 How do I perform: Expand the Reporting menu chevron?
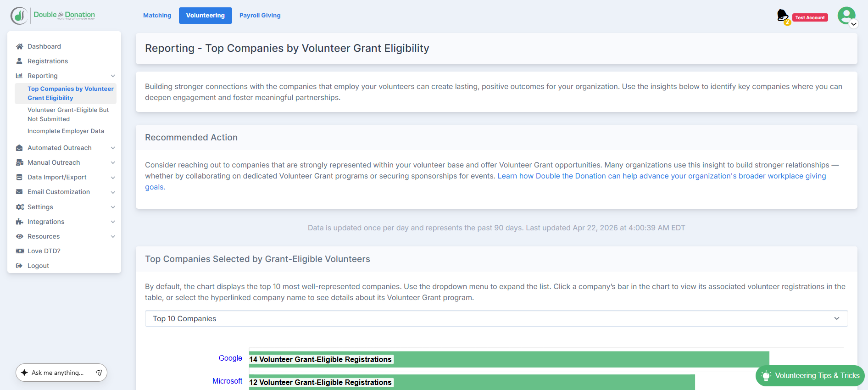(113, 76)
